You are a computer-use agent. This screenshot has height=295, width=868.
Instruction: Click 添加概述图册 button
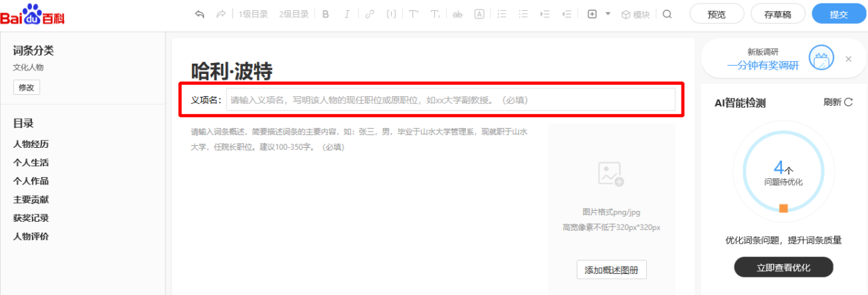(x=612, y=269)
